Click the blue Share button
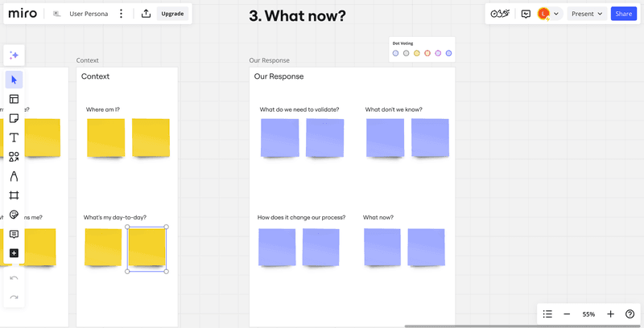This screenshot has width=644, height=328. 623,14
